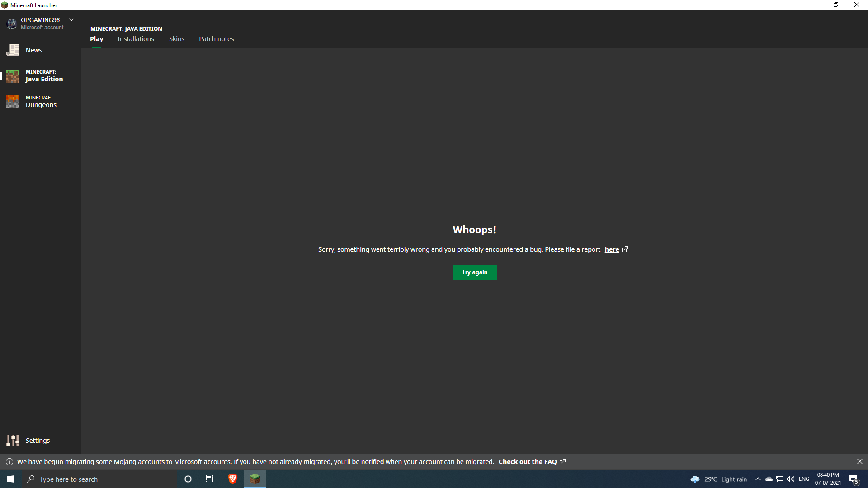Open the ENG language selector

(804, 479)
